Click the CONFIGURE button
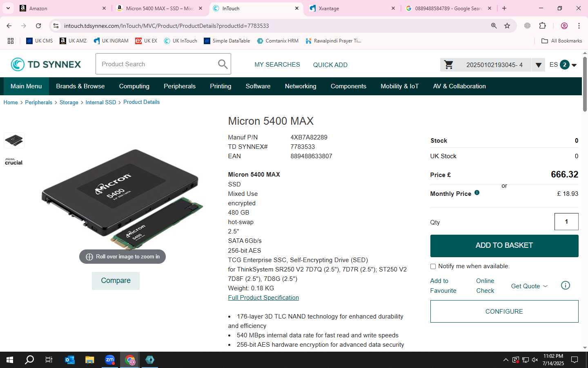The width and height of the screenshot is (588, 368). [504, 312]
